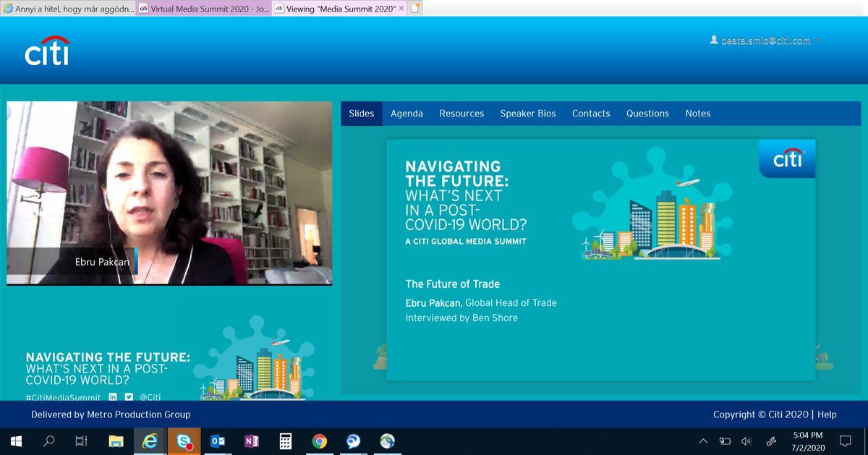Screen dimensions: 868x455
Task: Open the user account dropdown arrow
Action: coord(817,41)
